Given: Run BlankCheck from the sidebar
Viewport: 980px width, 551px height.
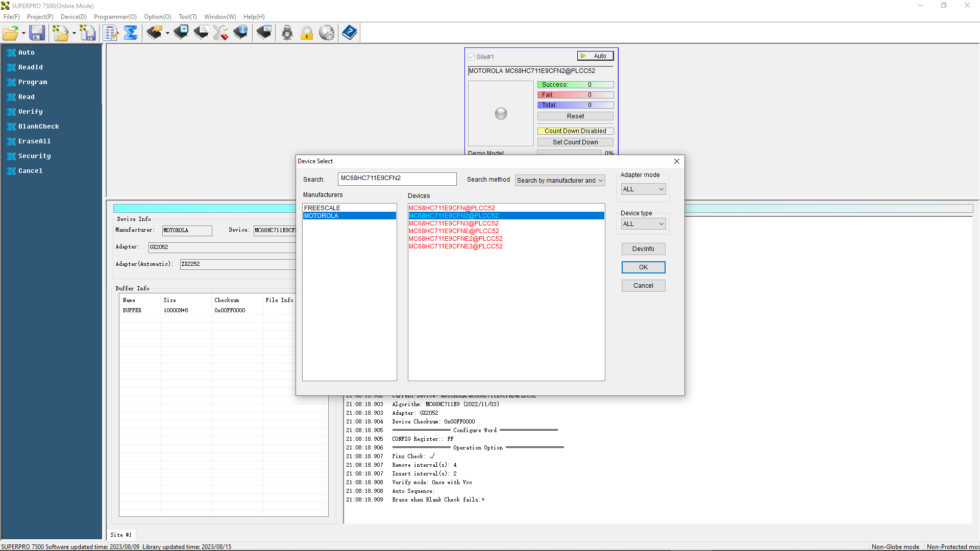Looking at the screenshot, I should pos(39,127).
